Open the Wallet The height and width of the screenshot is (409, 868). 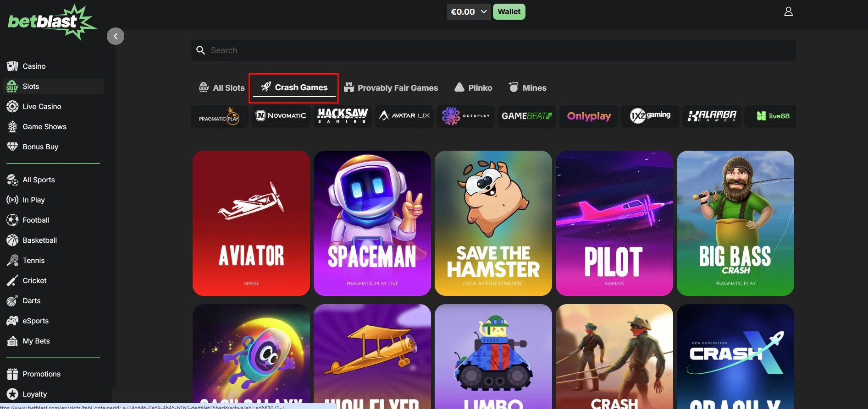[509, 12]
